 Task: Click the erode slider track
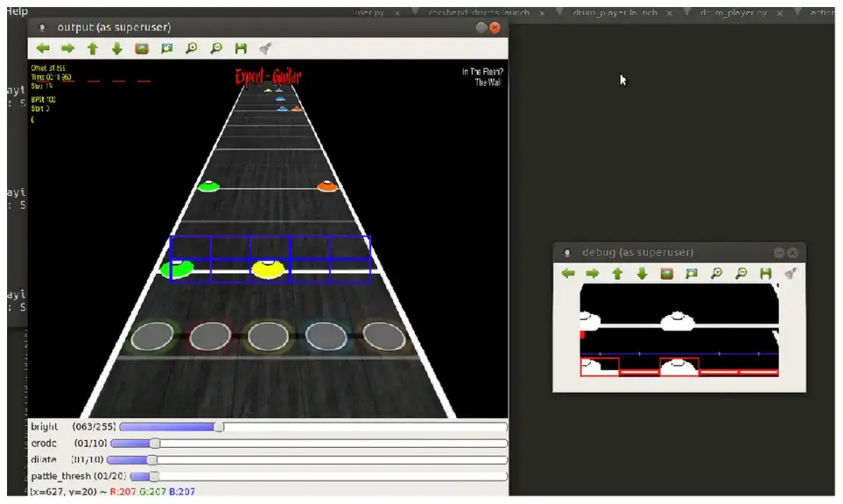[x=308, y=443]
